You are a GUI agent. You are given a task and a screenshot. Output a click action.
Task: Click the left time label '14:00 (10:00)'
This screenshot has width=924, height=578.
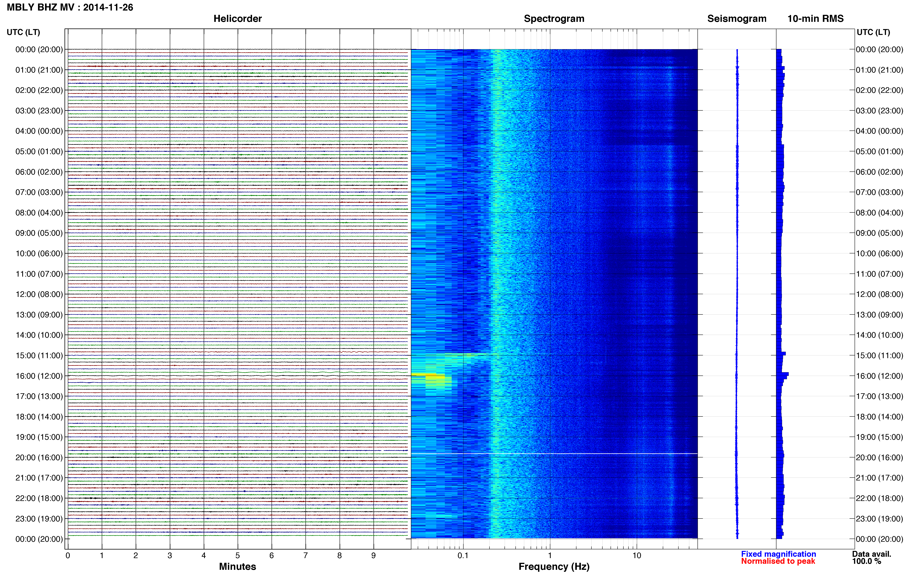coord(39,335)
